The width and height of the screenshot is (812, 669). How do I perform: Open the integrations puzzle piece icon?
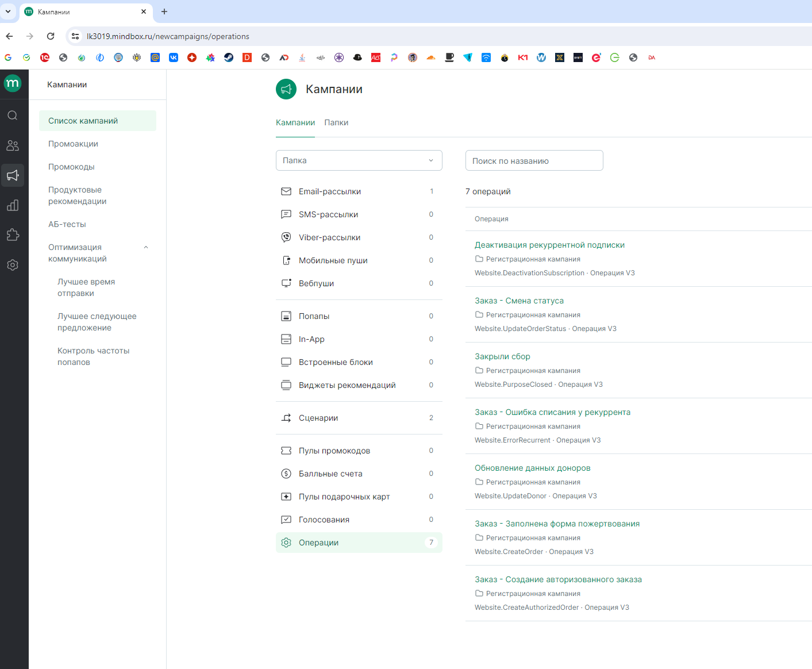(x=13, y=235)
